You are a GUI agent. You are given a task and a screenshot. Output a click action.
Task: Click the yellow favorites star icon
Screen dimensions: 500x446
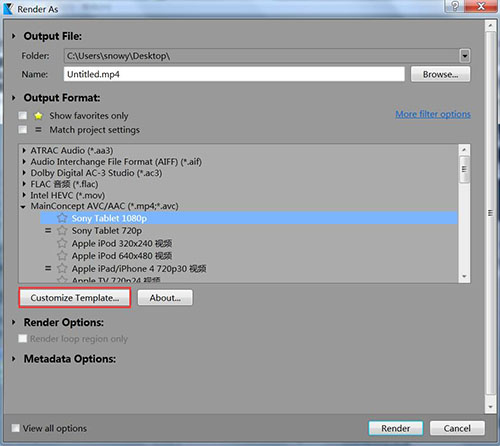coord(38,116)
